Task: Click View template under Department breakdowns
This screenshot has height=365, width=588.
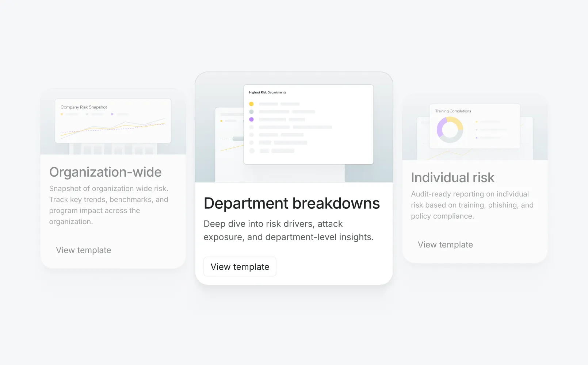Action: click(240, 267)
